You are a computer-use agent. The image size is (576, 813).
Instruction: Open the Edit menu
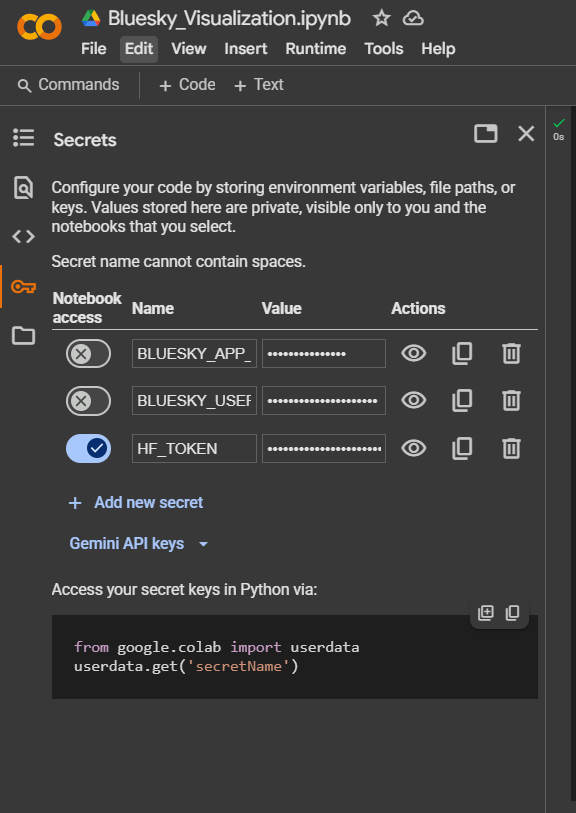point(139,49)
